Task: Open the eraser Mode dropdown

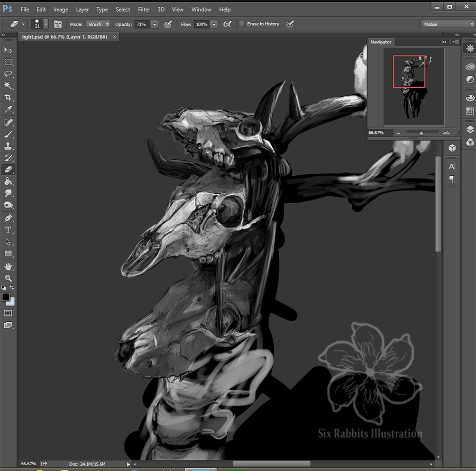Action: pos(98,24)
